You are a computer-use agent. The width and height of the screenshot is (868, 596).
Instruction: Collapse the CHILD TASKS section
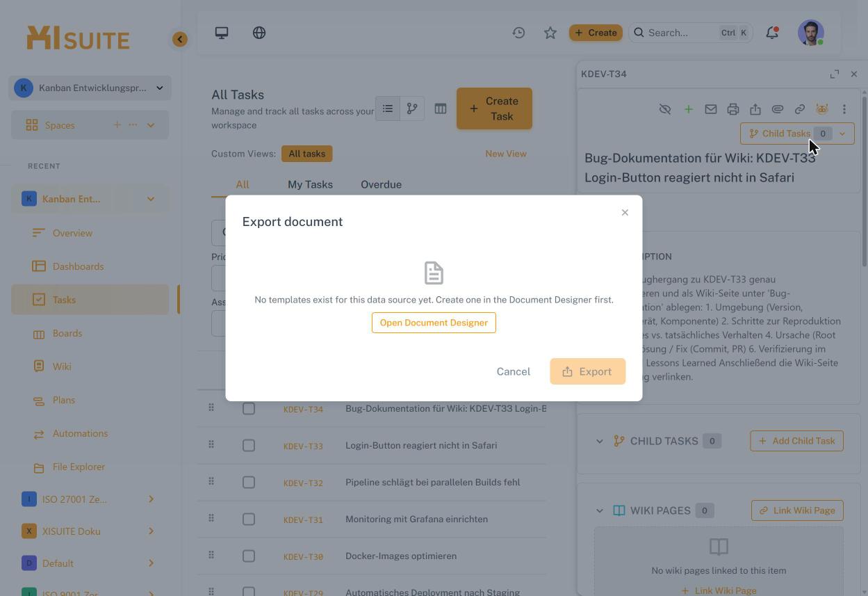coord(600,441)
